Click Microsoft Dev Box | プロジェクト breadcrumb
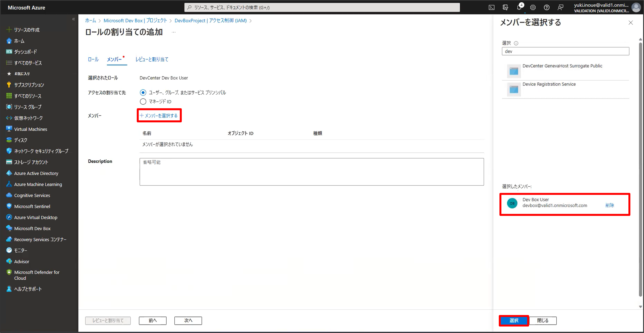Screen dimensions: 644x333 (x=135, y=21)
